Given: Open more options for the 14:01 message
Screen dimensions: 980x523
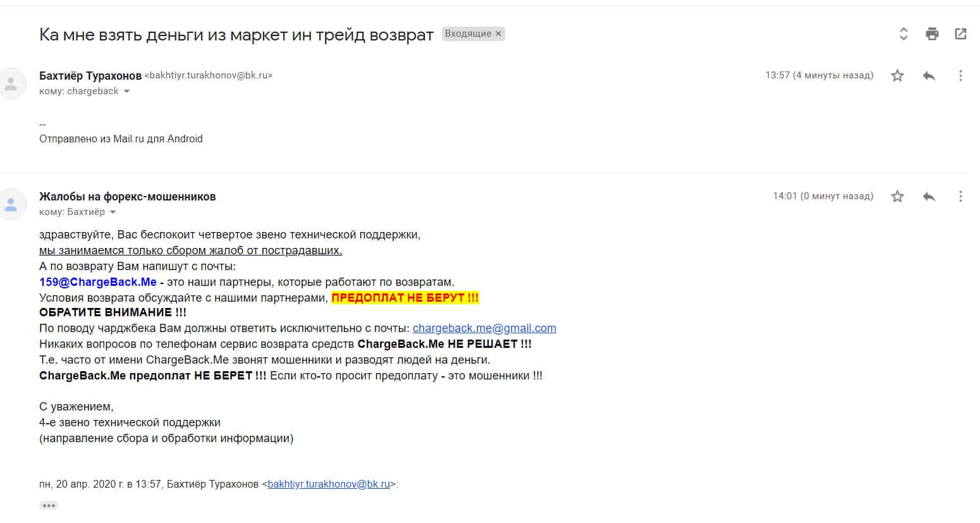Looking at the screenshot, I should (960, 197).
